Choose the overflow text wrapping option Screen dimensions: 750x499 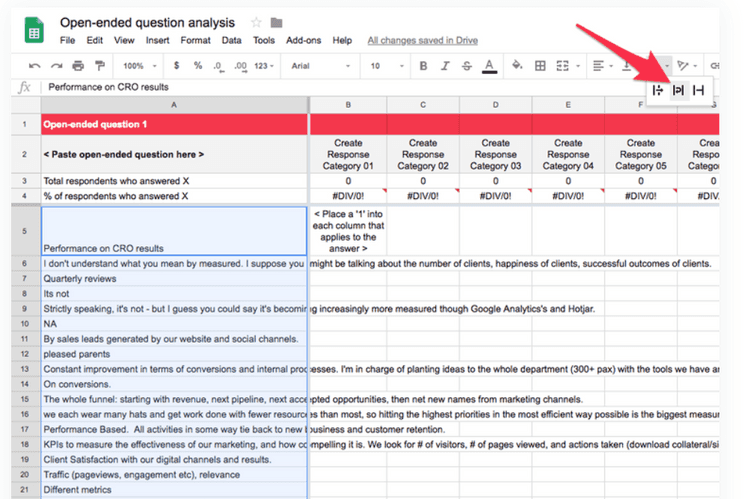click(658, 90)
